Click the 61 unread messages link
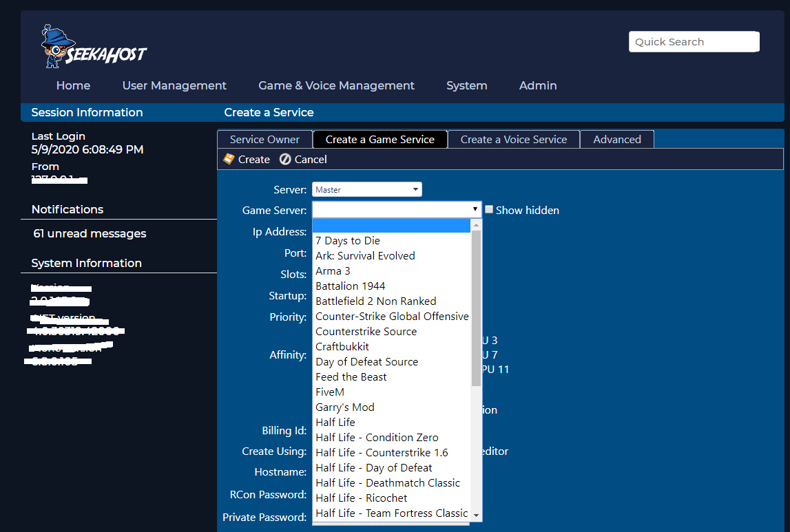This screenshot has height=532, width=790. click(90, 233)
